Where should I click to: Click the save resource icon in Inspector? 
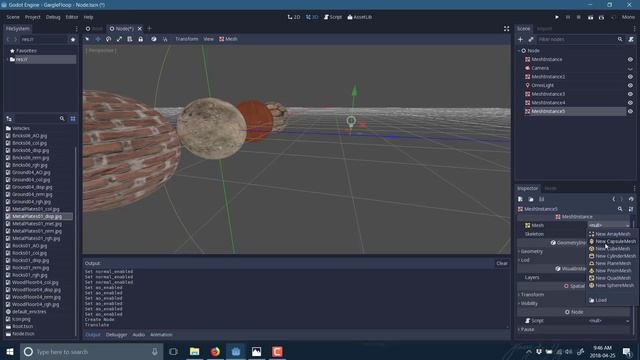[x=542, y=199]
